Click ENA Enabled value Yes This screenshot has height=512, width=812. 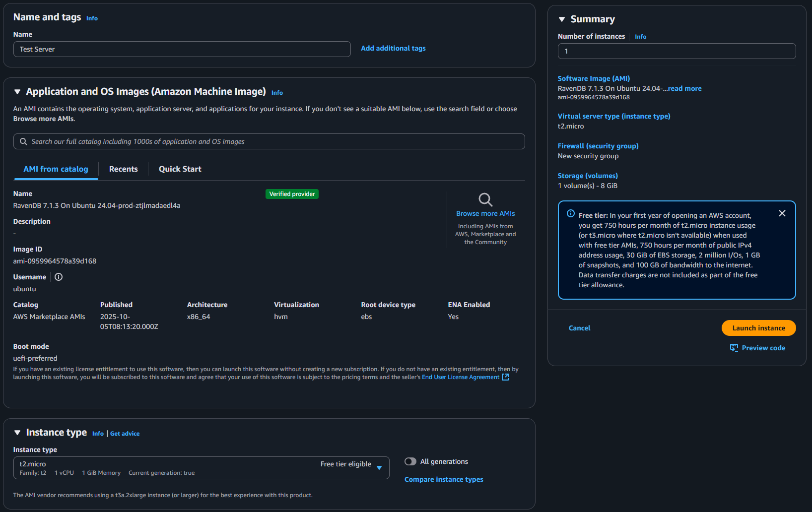pos(453,317)
